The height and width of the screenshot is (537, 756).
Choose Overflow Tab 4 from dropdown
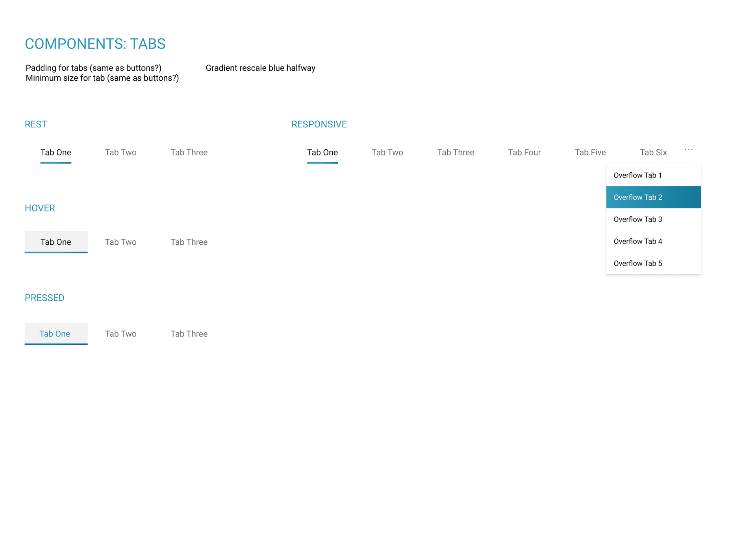(654, 241)
